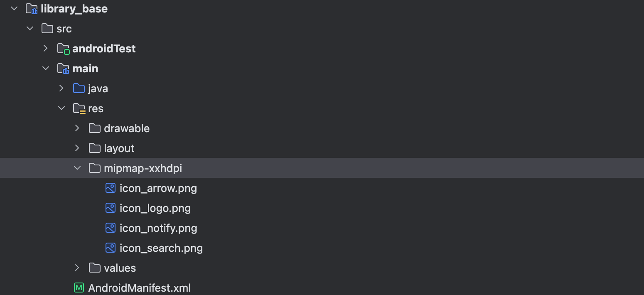Click the main source-set folder icon
Screen dimensions: 644x295
[63, 69]
